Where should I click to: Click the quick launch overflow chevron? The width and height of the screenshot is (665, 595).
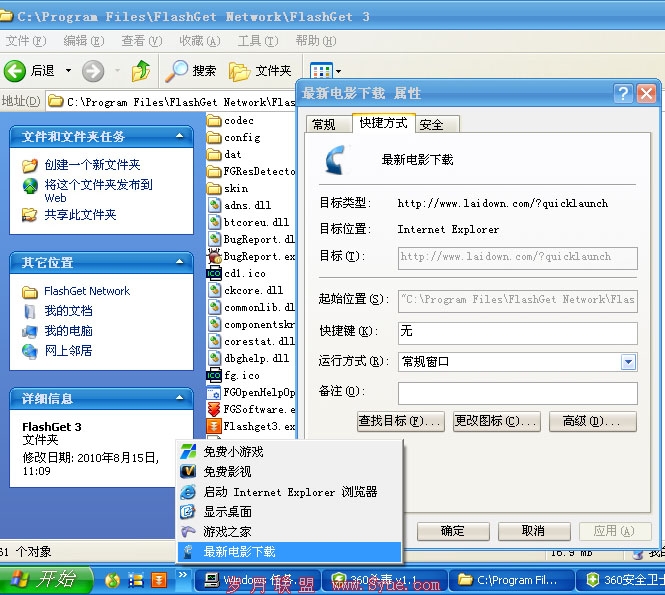click(183, 575)
